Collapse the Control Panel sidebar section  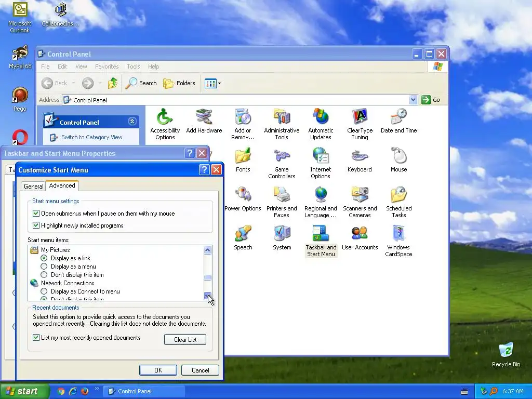132,122
